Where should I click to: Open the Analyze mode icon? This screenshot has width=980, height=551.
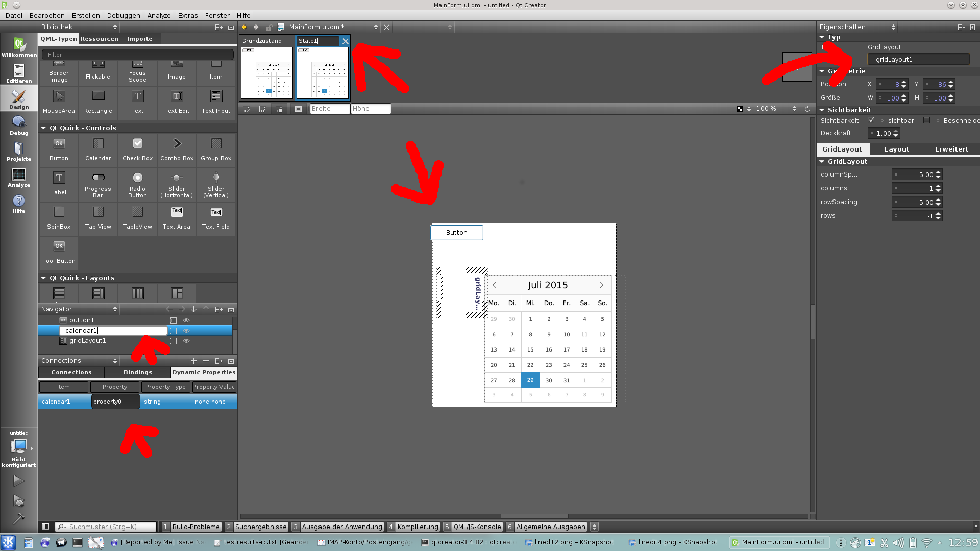pyautogui.click(x=19, y=177)
